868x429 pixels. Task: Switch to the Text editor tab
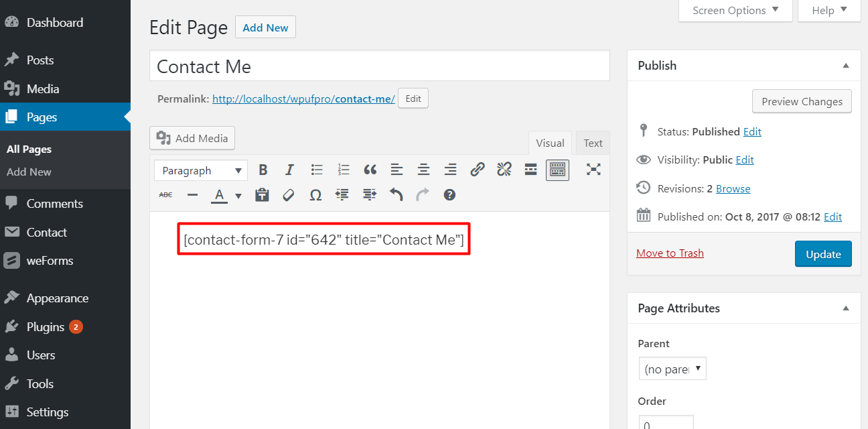point(593,143)
